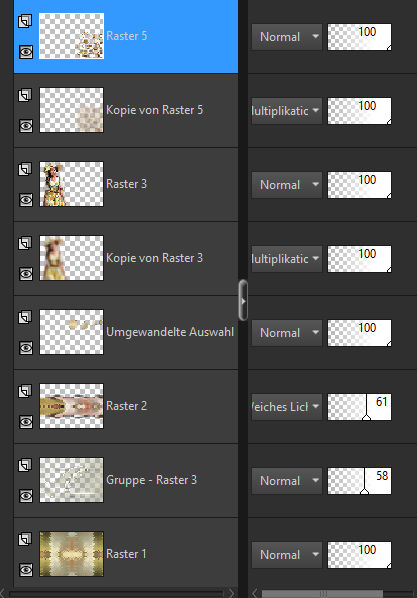Click the right arrow of left horizontal scrollbar

pyautogui.click(x=231, y=593)
